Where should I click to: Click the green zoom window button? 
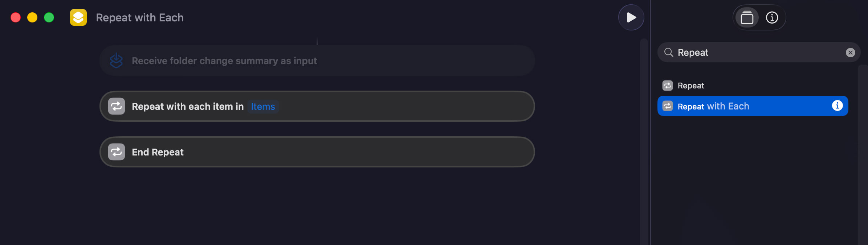click(x=49, y=17)
